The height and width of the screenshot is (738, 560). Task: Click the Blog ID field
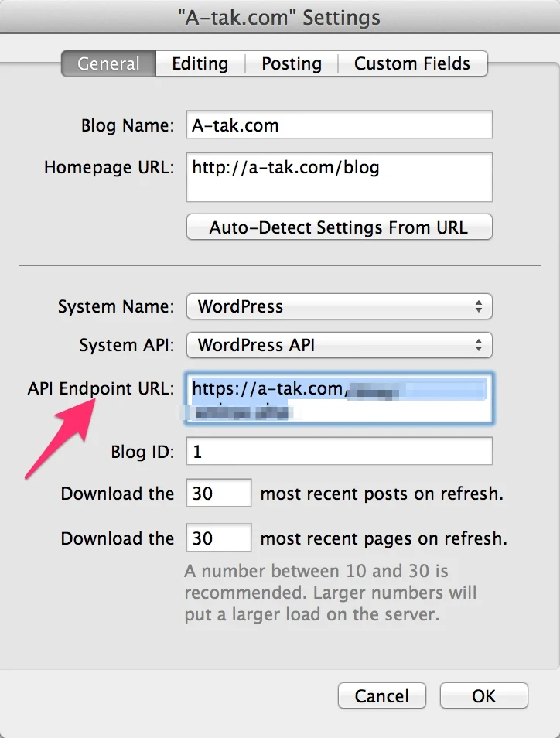tap(340, 451)
